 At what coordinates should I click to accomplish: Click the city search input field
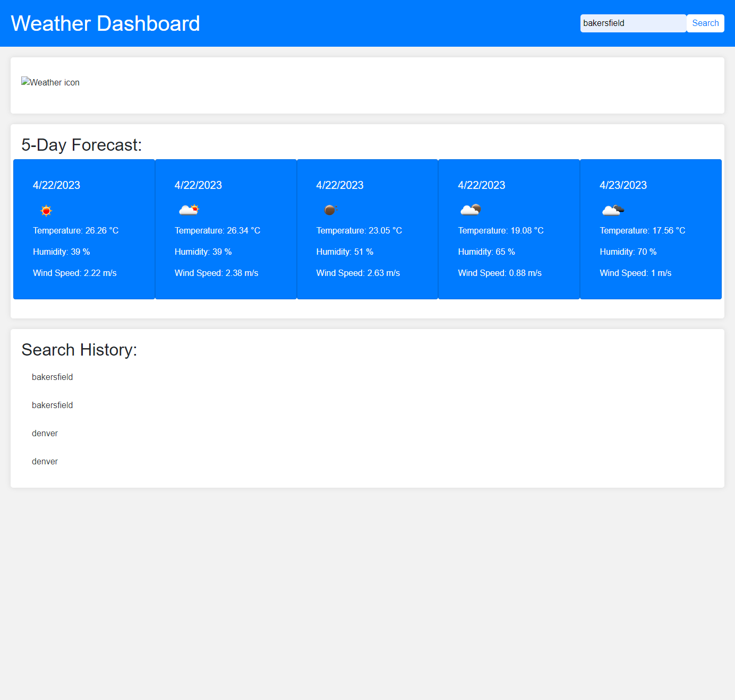coord(633,23)
